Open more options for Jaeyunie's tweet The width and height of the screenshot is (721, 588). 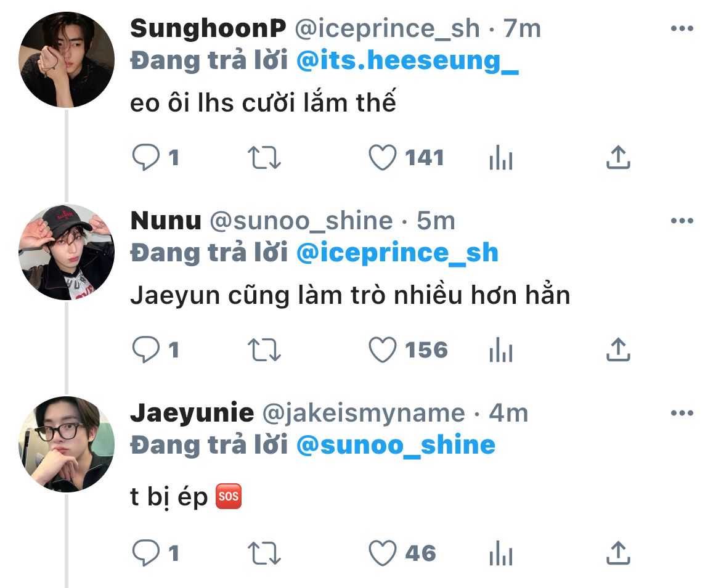(682, 414)
